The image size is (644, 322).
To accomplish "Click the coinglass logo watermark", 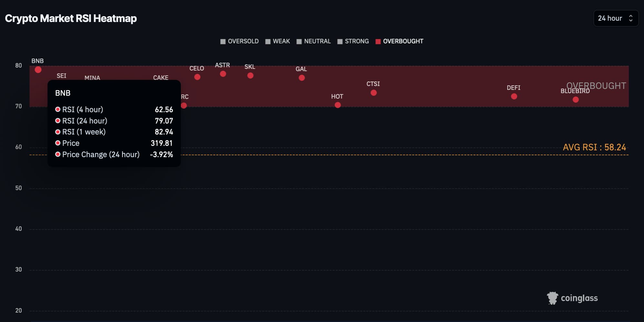I will [x=572, y=298].
